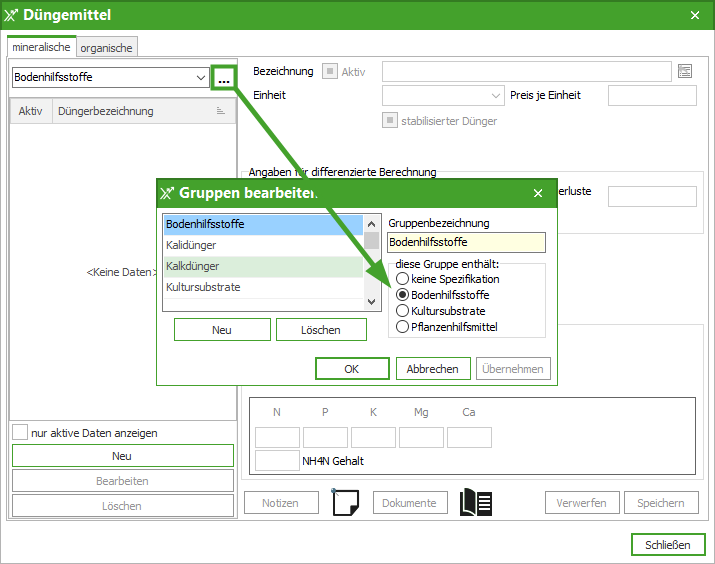Click the ellipsis button to edit groups
The image size is (715, 564).
click(x=223, y=78)
